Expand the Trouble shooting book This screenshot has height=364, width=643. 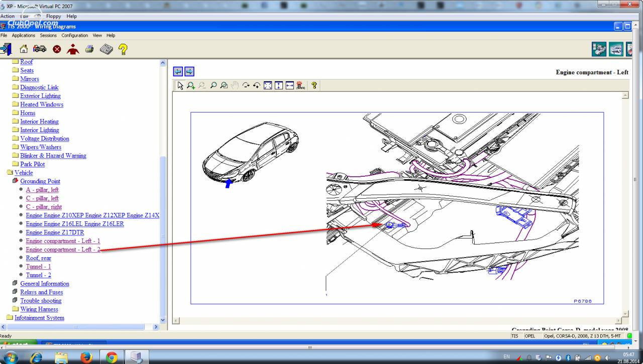(15, 300)
